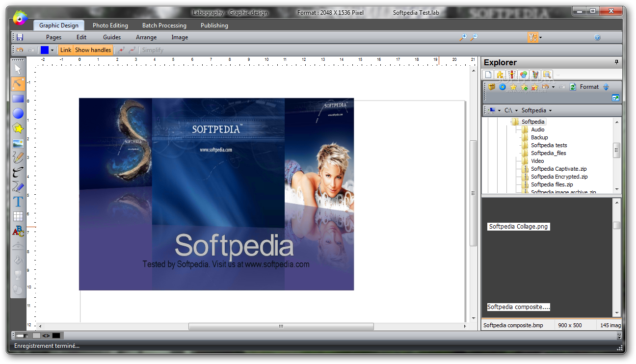Save the document with floppy icon
The height and width of the screenshot is (364, 636).
pyautogui.click(x=20, y=37)
